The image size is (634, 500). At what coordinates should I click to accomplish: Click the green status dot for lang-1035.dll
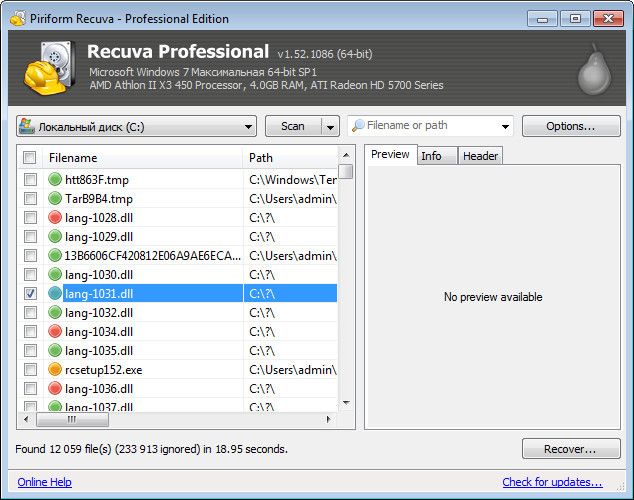[55, 350]
